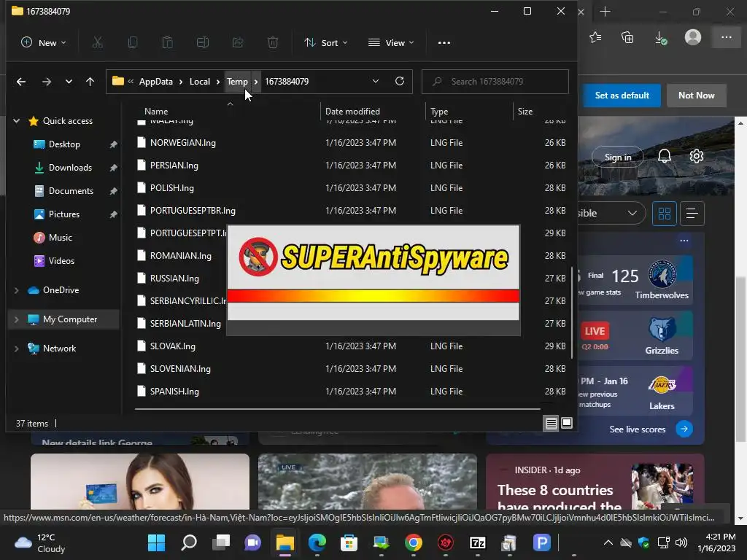Viewport: 747px width, 560px height.
Task: Click AppData in the address breadcrumb
Action: pyautogui.click(x=156, y=82)
